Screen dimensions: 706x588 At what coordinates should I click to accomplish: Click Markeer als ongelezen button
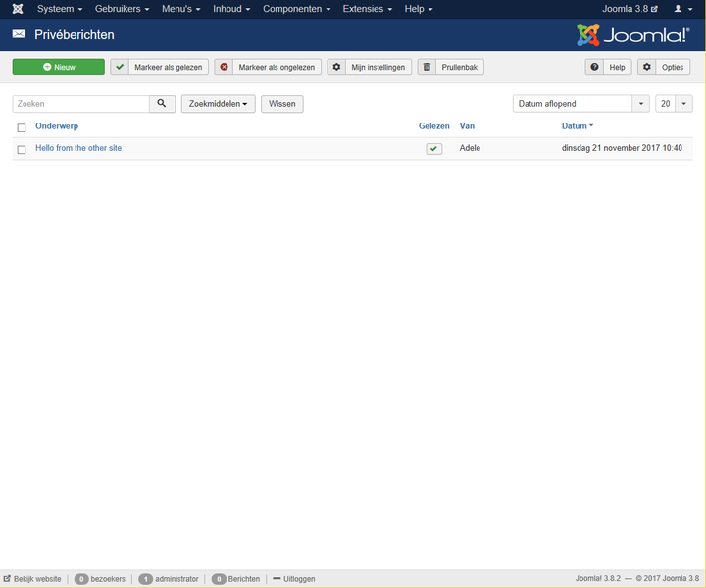coord(268,67)
